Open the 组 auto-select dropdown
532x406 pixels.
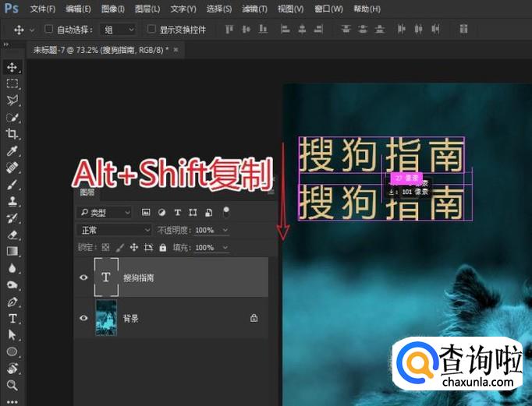[x=119, y=30]
